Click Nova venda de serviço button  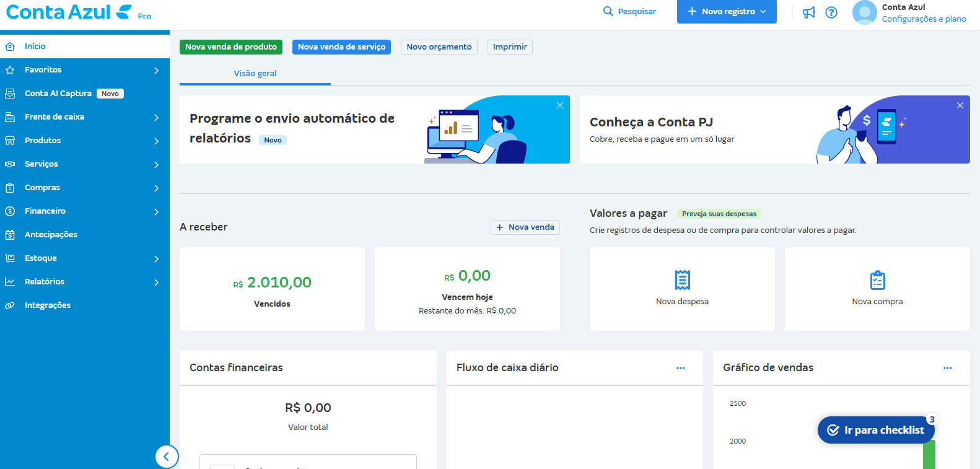[x=341, y=47]
